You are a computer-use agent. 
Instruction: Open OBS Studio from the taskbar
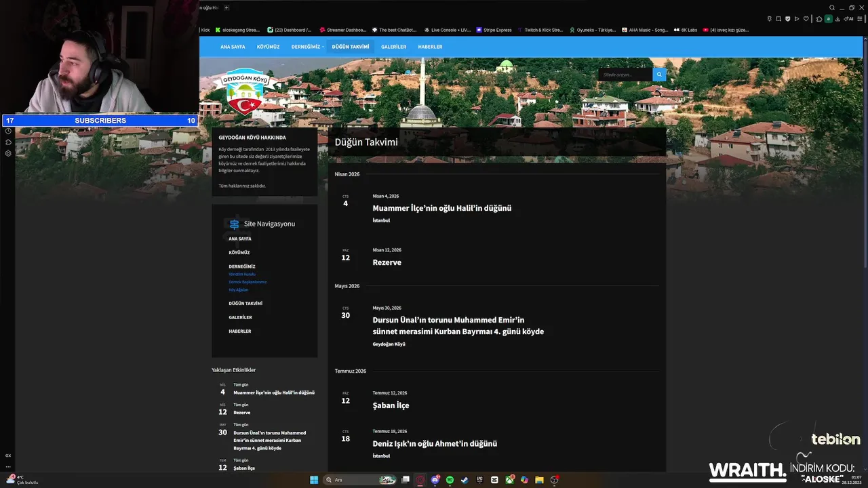555,480
